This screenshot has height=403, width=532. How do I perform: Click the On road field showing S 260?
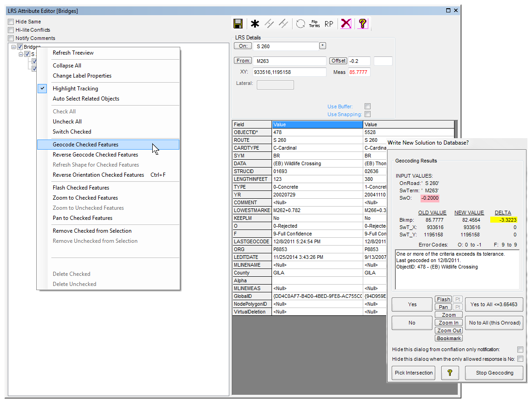coord(286,46)
